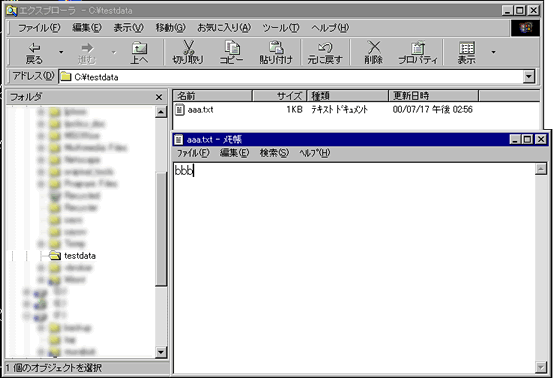The height and width of the screenshot is (378, 557).
Task: Open Explorer's ツール(T) menu
Action: pyautogui.click(x=281, y=27)
